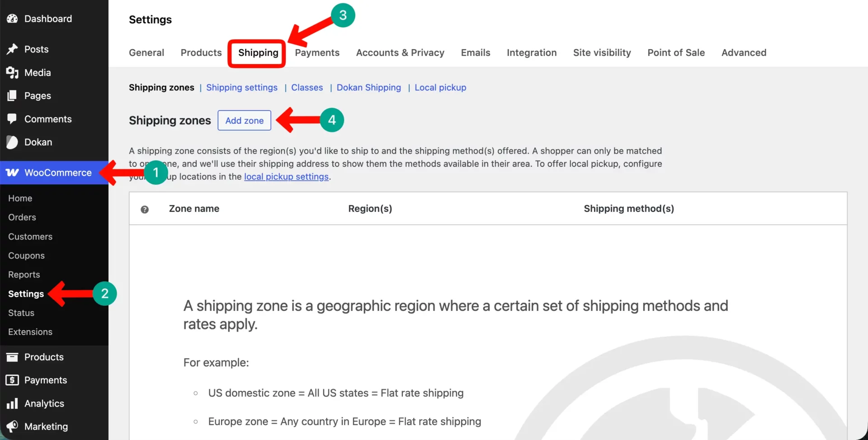Click the Marketing megaphone icon

tap(12, 426)
